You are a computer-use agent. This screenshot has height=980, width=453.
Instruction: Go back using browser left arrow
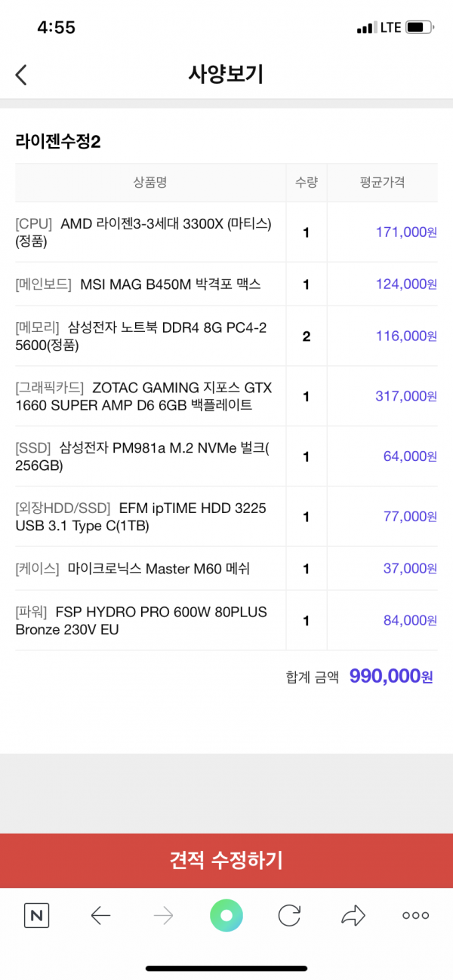100,916
